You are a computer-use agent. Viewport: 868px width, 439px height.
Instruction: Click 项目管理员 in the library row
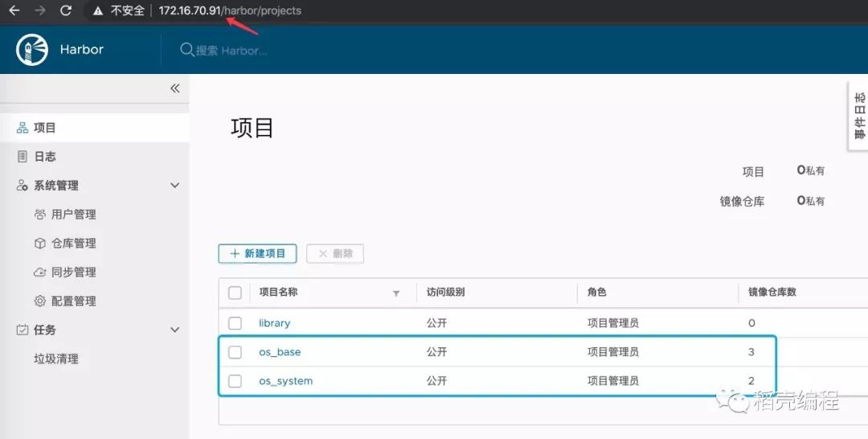[x=612, y=322]
